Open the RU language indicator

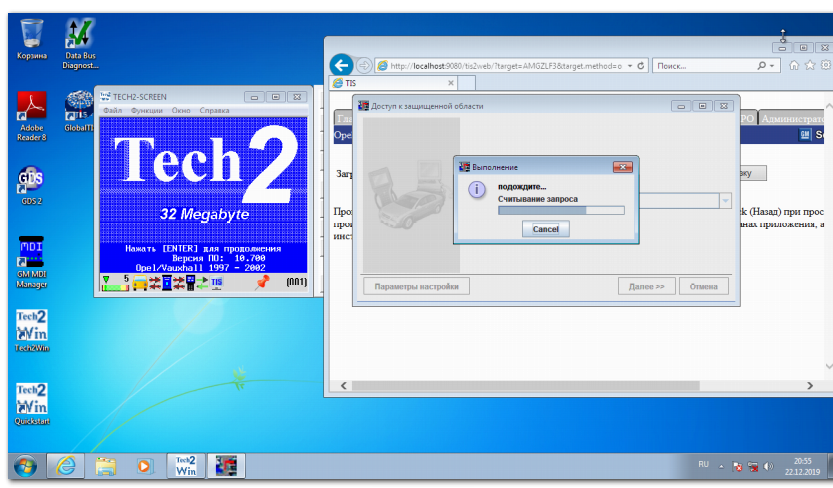[703, 465]
